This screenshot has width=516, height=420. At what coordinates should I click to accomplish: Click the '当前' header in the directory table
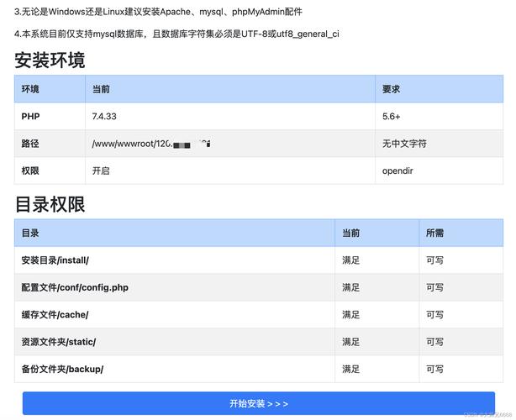(350, 233)
